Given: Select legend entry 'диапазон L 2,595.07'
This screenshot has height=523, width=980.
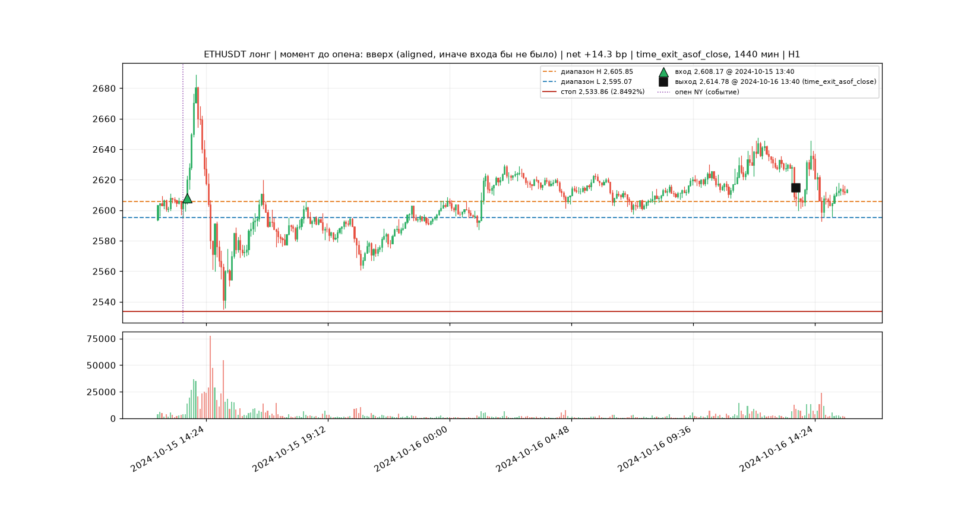Looking at the screenshot, I should pos(596,82).
